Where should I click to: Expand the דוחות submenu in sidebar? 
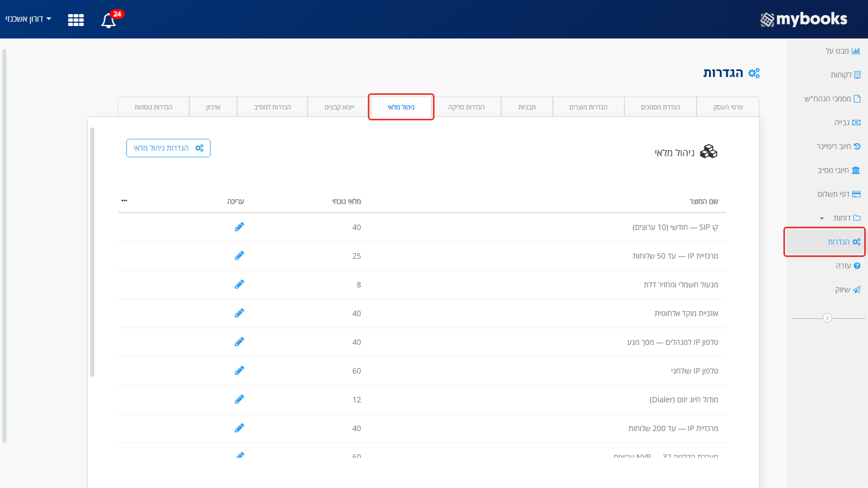[822, 218]
